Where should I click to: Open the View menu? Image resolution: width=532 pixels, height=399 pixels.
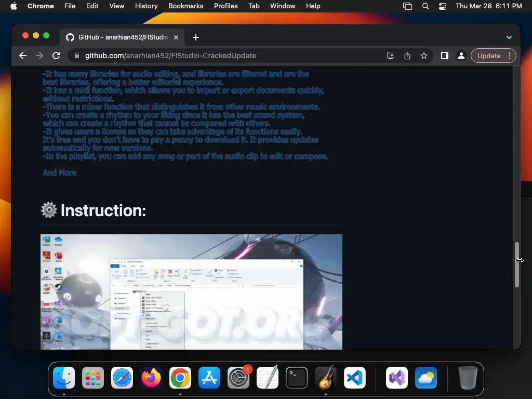tap(117, 6)
